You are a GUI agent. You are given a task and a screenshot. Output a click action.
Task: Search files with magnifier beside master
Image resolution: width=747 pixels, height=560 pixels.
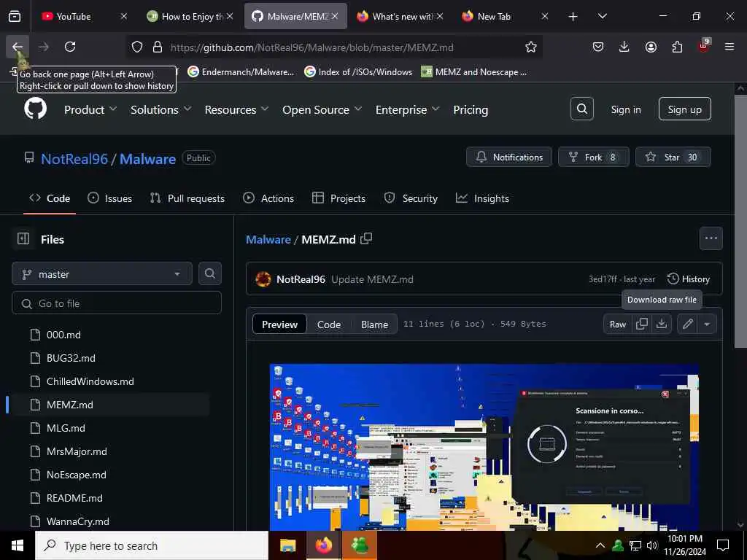(209, 273)
